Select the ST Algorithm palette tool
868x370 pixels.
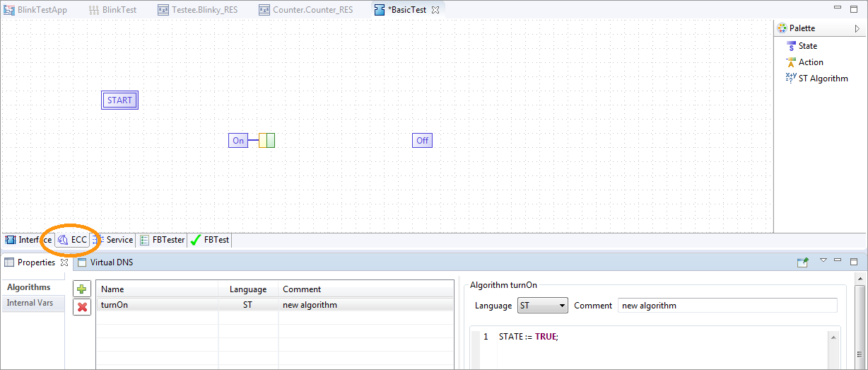[x=823, y=79]
